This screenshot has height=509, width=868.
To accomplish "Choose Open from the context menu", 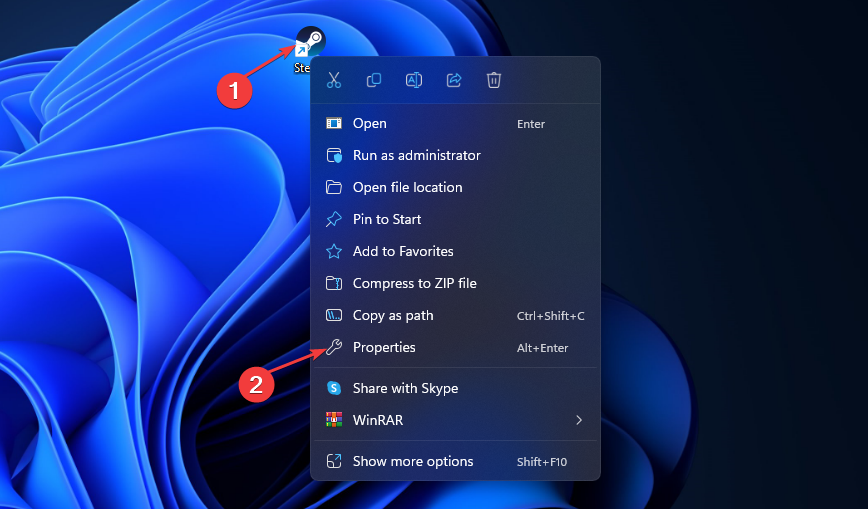I will click(455, 124).
